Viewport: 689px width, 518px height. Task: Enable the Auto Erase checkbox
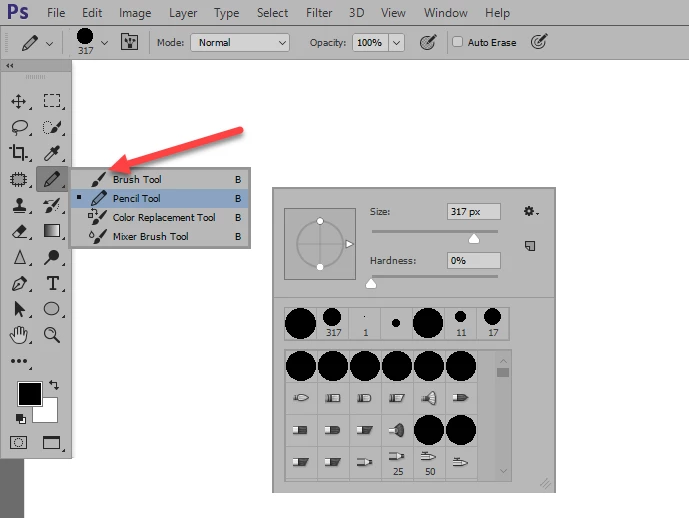tap(457, 42)
